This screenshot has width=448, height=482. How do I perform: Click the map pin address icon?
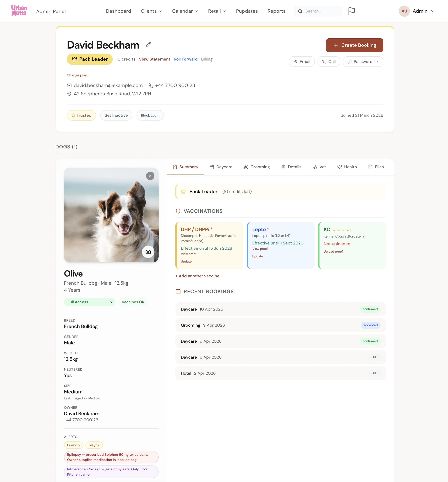tap(69, 94)
